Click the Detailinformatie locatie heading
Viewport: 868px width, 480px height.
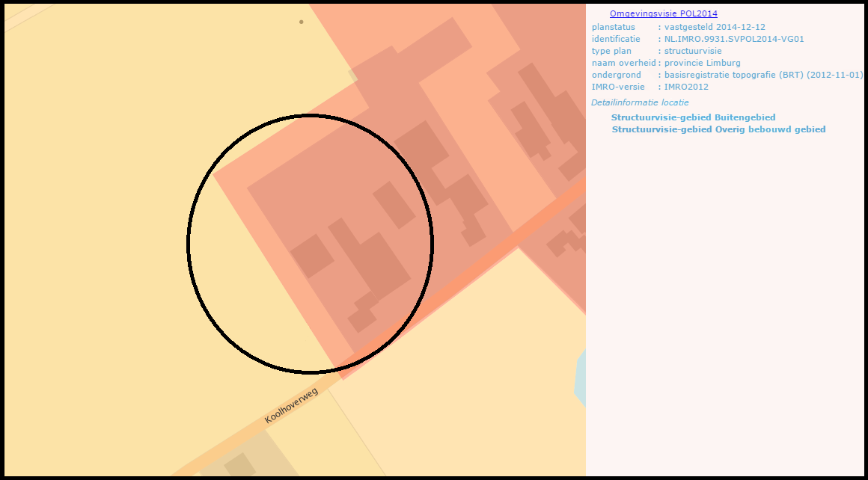pyautogui.click(x=640, y=102)
